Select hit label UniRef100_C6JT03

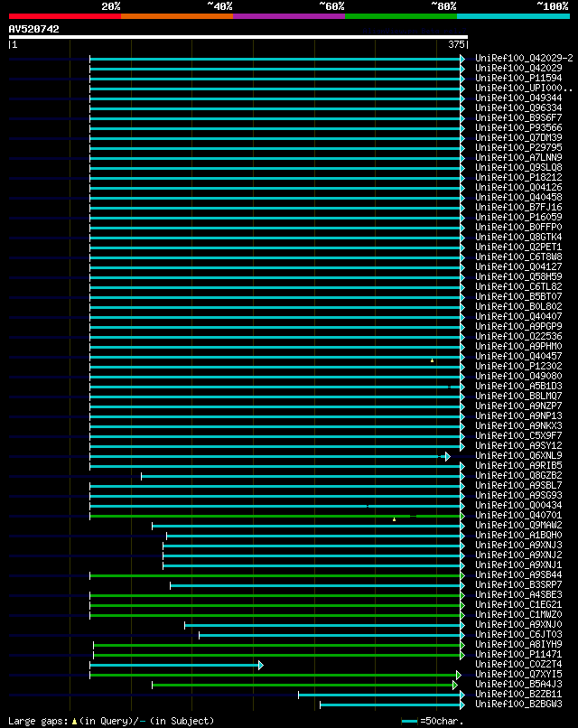coord(518,634)
